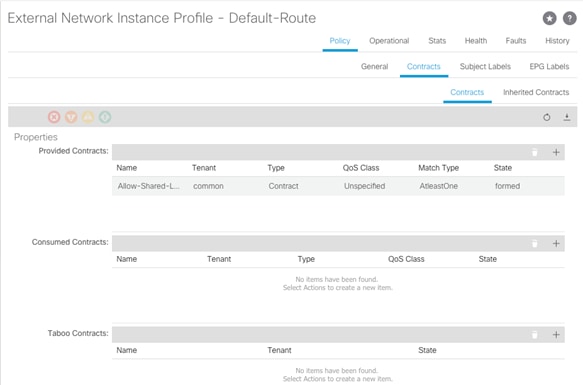Open the Subject Labels tab
Image resolution: width=583 pixels, height=385 pixels.
coord(485,66)
